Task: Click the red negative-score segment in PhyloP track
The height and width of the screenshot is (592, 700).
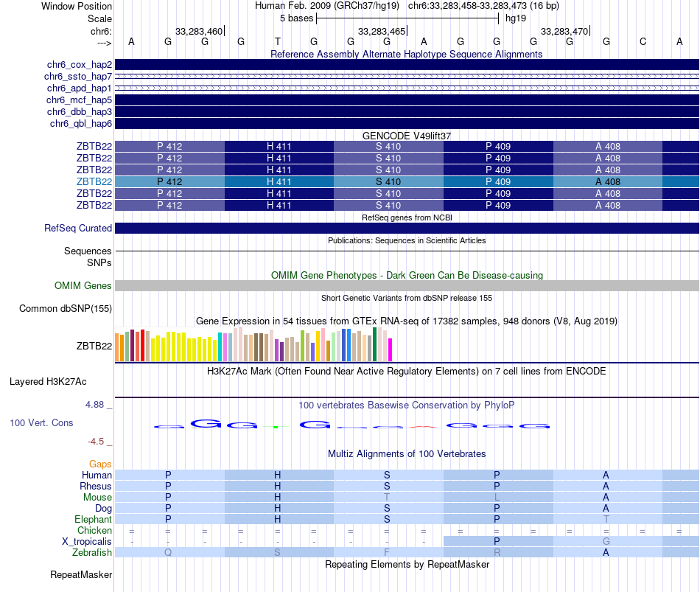Action: pyautogui.click(x=423, y=427)
